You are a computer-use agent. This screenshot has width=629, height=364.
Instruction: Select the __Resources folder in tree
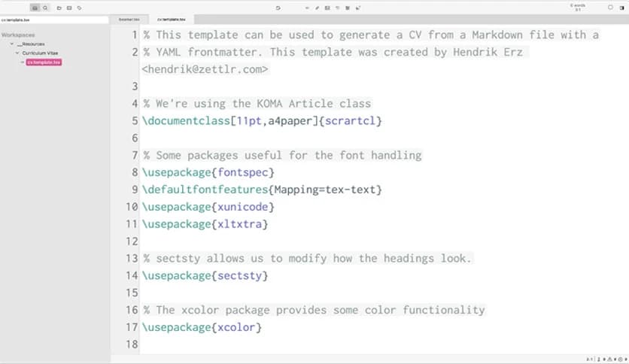tap(31, 44)
